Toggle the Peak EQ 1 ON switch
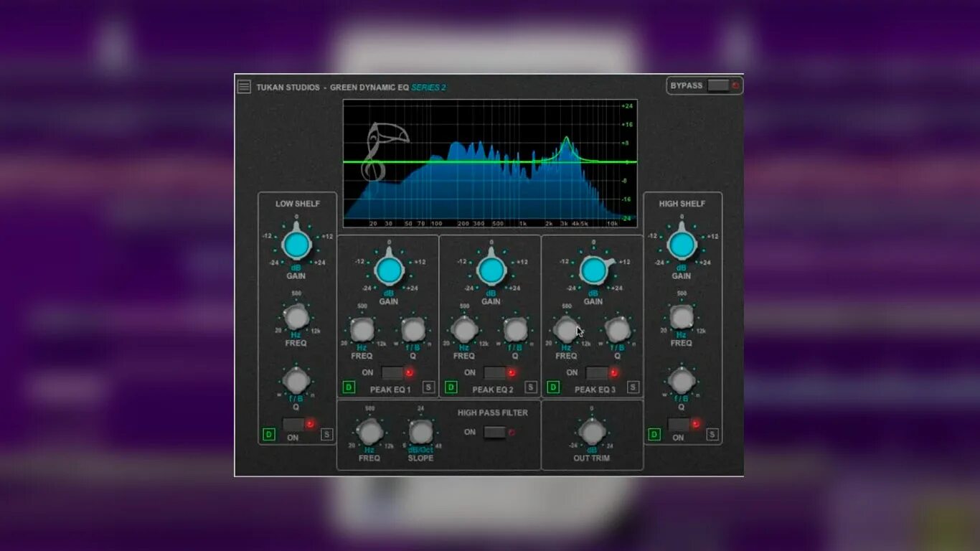This screenshot has height=551, width=980. (392, 372)
